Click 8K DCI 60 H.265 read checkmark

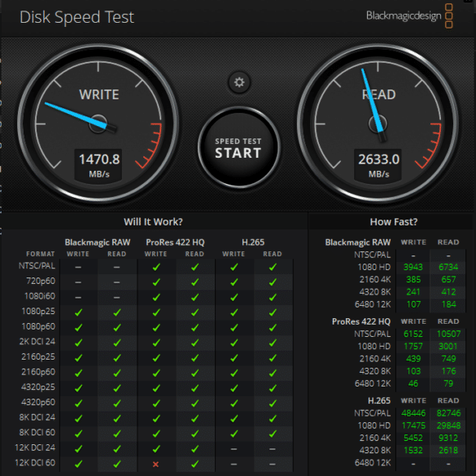273,434
